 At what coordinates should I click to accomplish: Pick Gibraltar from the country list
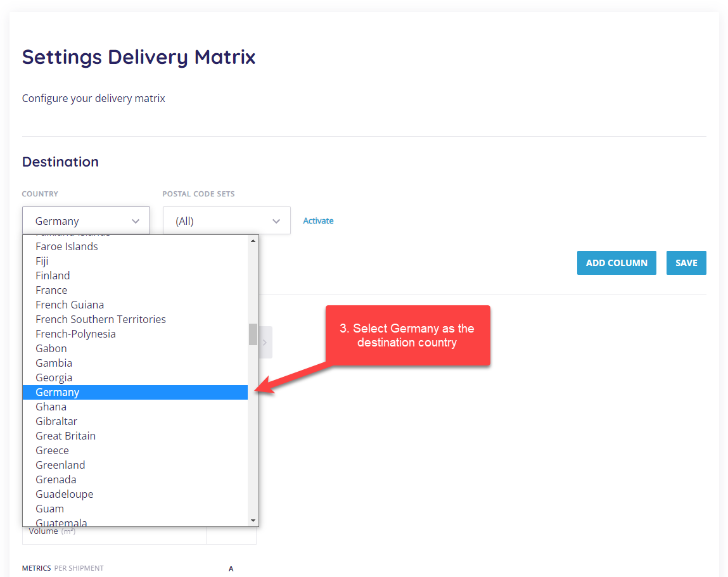[x=135, y=421]
